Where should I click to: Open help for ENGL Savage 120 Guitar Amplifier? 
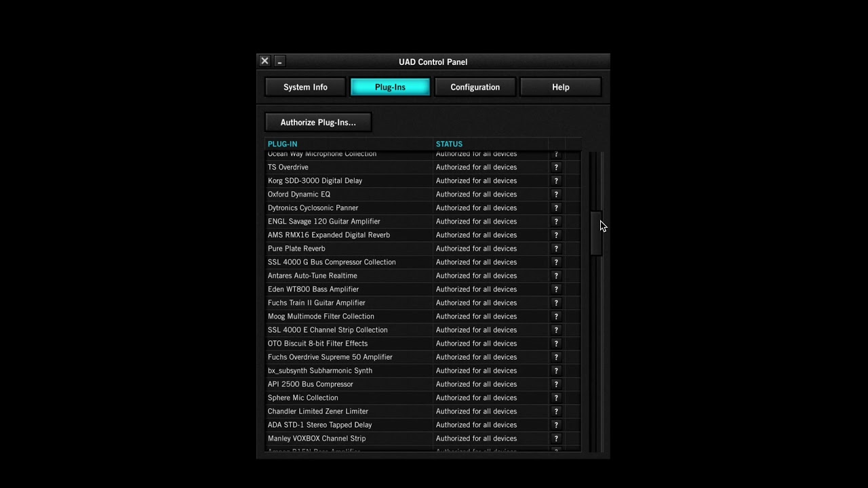click(x=556, y=222)
